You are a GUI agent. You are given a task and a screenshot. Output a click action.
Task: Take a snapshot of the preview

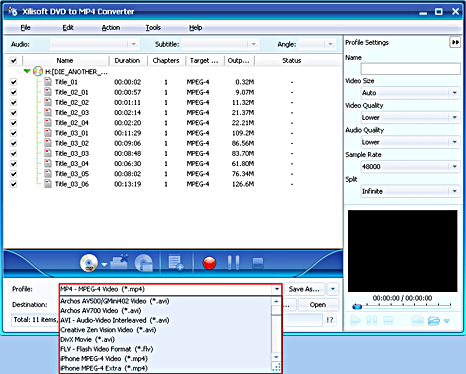417,321
